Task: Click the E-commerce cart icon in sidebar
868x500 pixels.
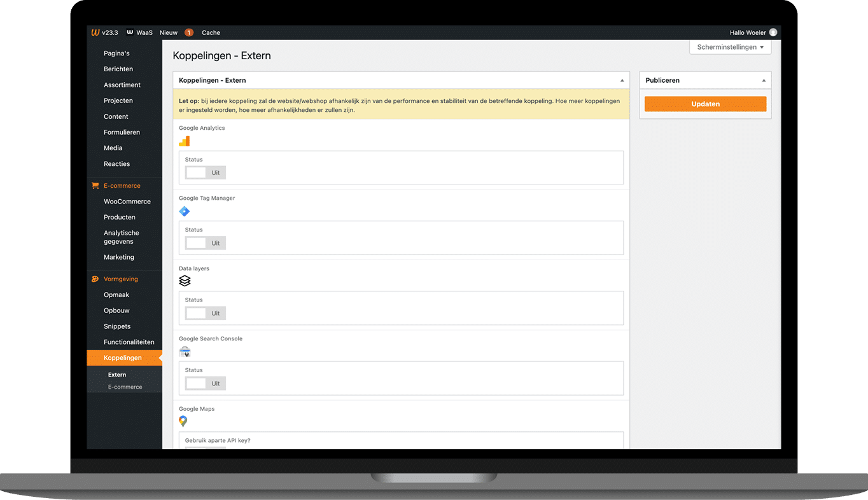Action: [95, 186]
